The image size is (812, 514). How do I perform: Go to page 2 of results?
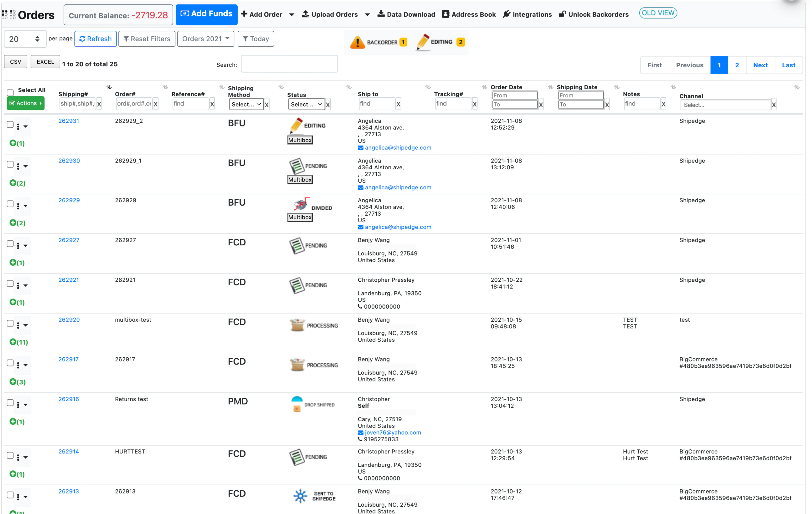(x=736, y=65)
